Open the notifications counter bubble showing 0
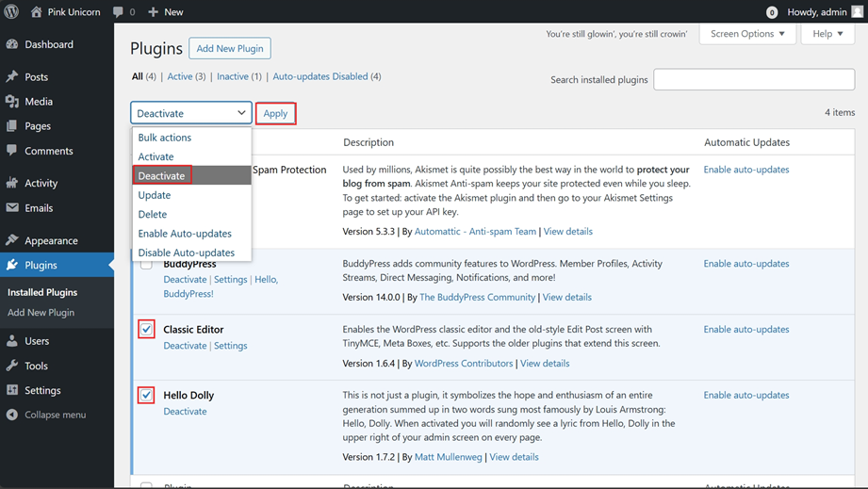The image size is (868, 489). 772,12
